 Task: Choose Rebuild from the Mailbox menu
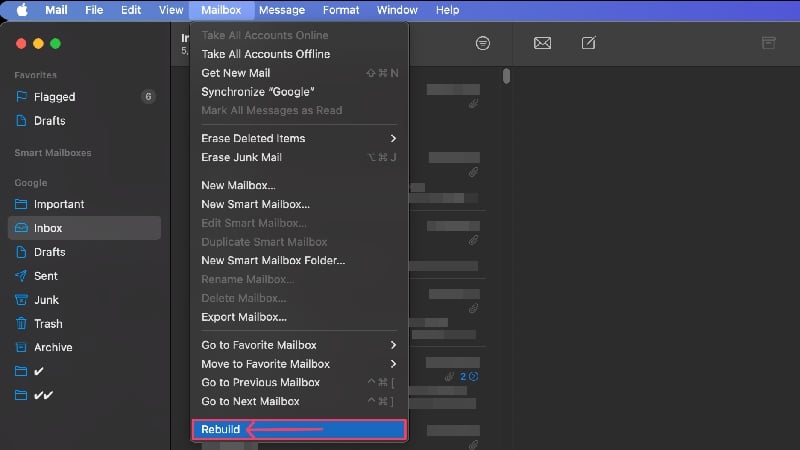click(x=299, y=430)
